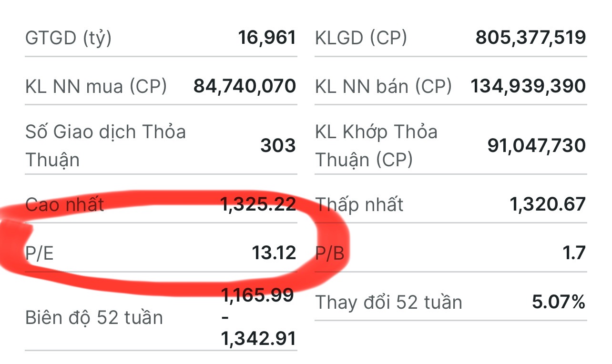Click the KL Khớp Thỏa Thuận (CP) label
This screenshot has height=364, width=612.
[x=376, y=146]
